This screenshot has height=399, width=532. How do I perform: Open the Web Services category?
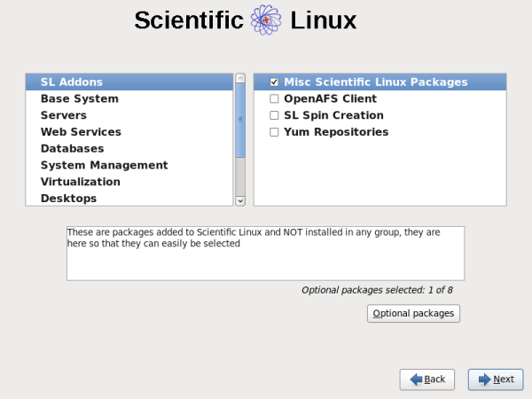pyautogui.click(x=81, y=132)
